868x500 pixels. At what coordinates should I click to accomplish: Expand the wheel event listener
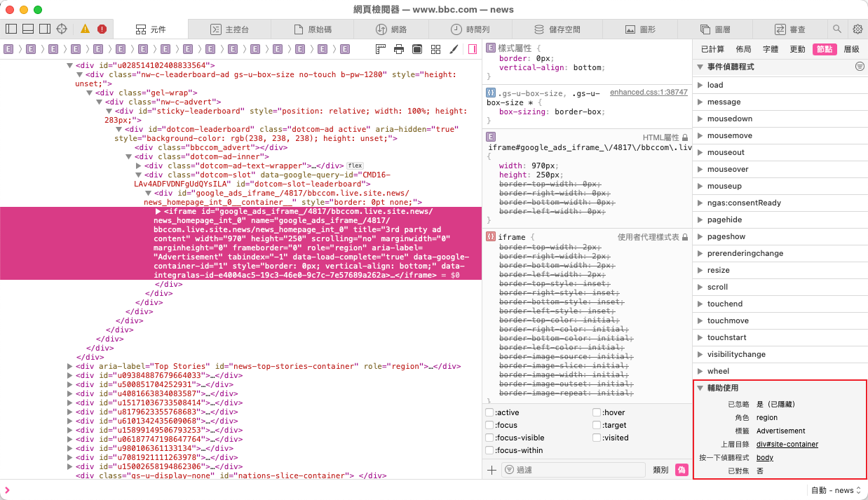click(700, 371)
